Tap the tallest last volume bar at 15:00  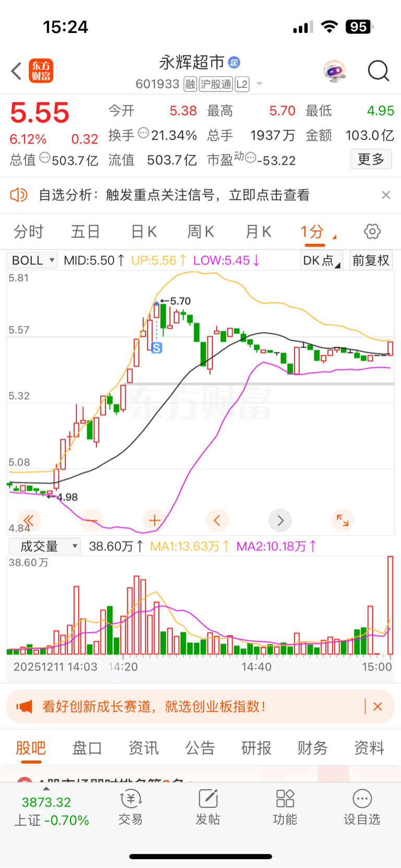click(390, 605)
